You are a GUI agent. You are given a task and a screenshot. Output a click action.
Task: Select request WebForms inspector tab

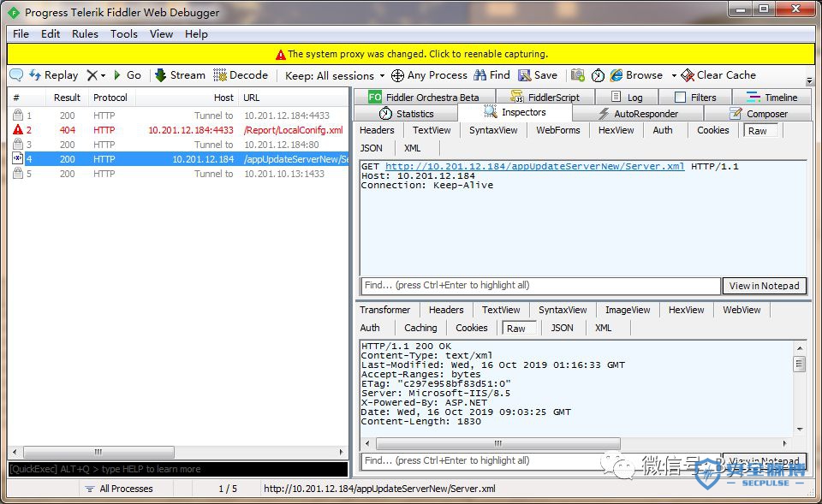(557, 130)
